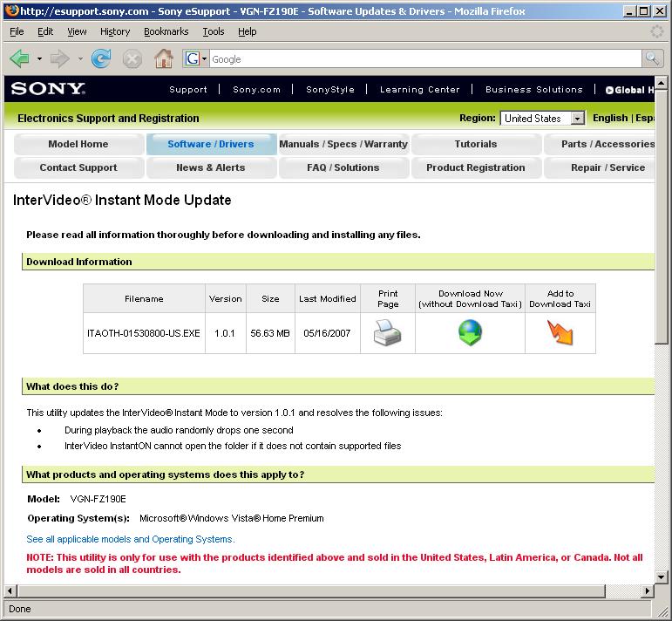Click the horizontal scroll left arrow
The height and width of the screenshot is (621, 672).
[10, 591]
